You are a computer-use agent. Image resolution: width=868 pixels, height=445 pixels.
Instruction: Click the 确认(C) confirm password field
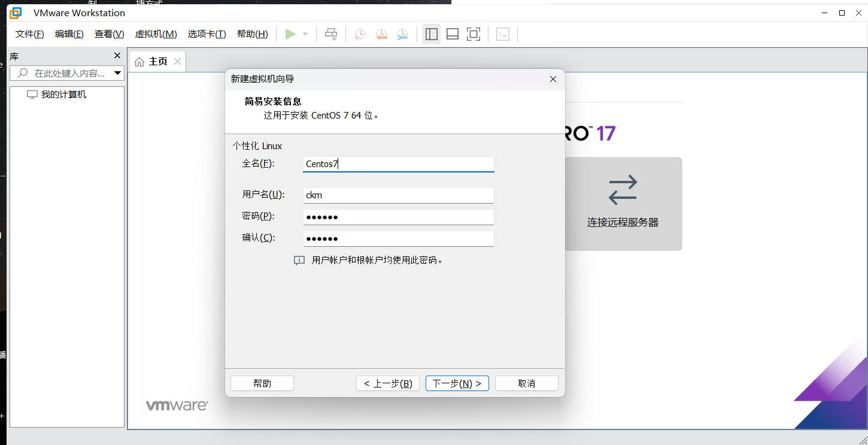point(399,238)
